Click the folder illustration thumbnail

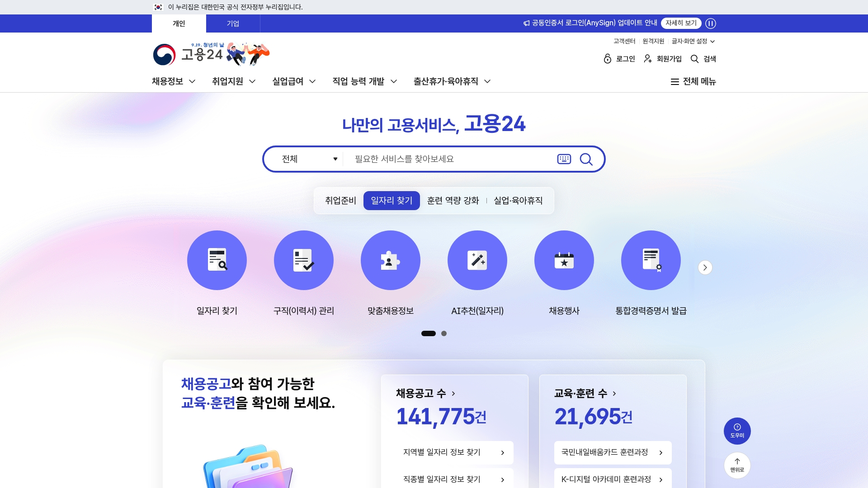[248, 466]
